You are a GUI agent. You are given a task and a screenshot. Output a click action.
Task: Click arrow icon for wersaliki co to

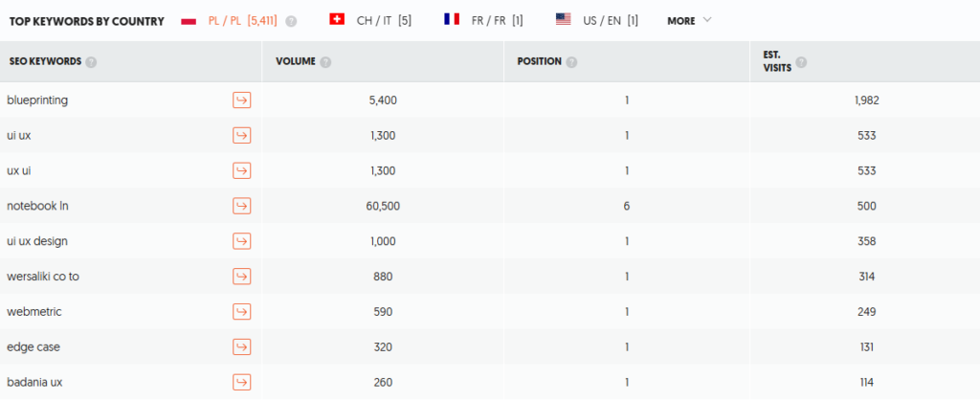click(241, 277)
